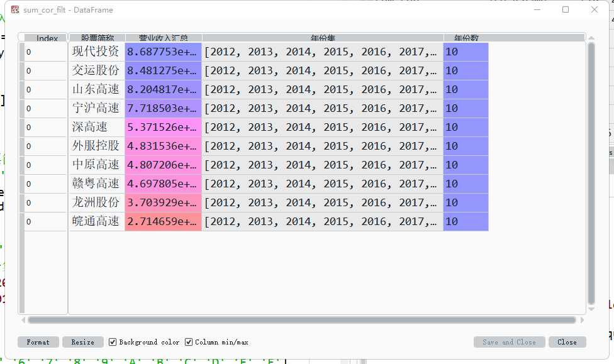The height and width of the screenshot is (364, 614).
Task: Select the 7.718503e+ revenue cell
Action: tap(164, 108)
